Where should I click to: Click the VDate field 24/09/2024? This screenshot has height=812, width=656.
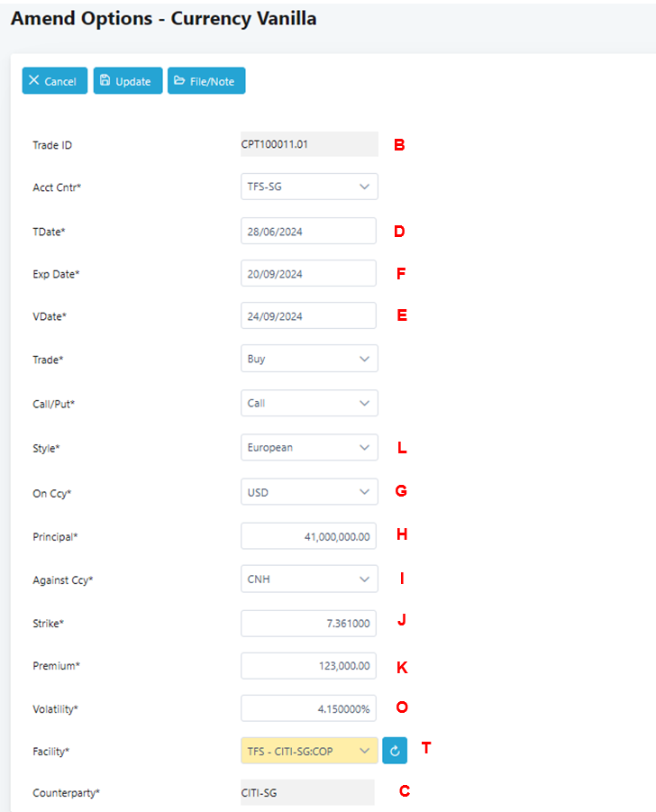(308, 316)
